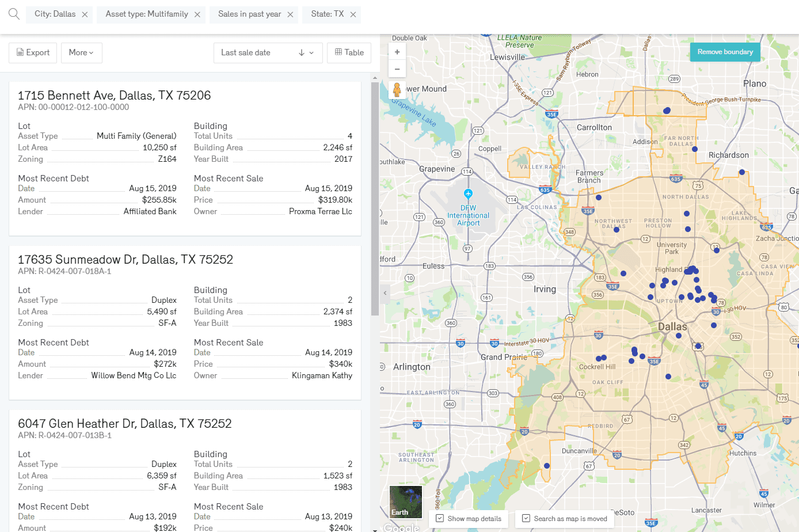The image size is (799, 532).
Task: Toggle Search as map is moved checkbox
Action: (526, 518)
